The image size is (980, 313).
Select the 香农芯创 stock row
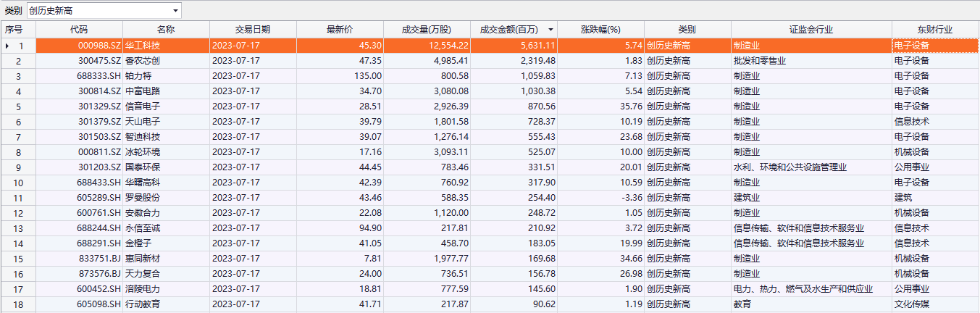click(142, 61)
